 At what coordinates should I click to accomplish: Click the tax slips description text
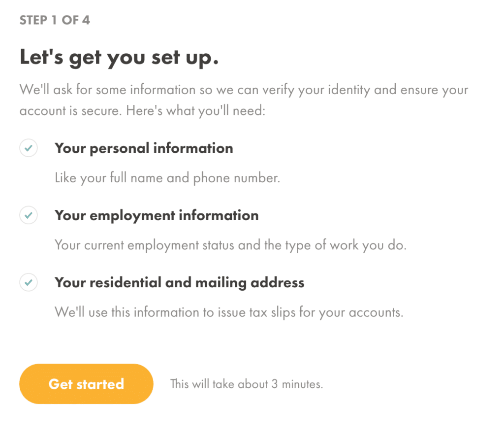click(229, 312)
